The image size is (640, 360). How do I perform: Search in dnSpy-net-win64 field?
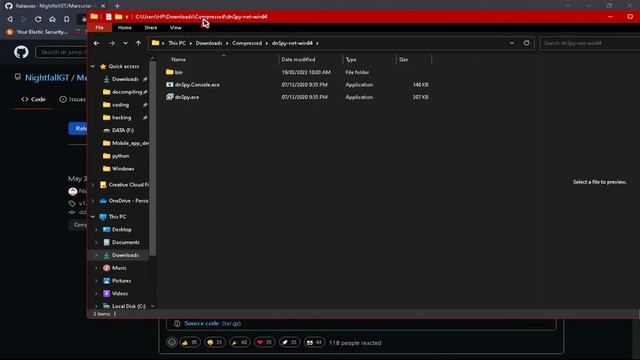[590, 43]
